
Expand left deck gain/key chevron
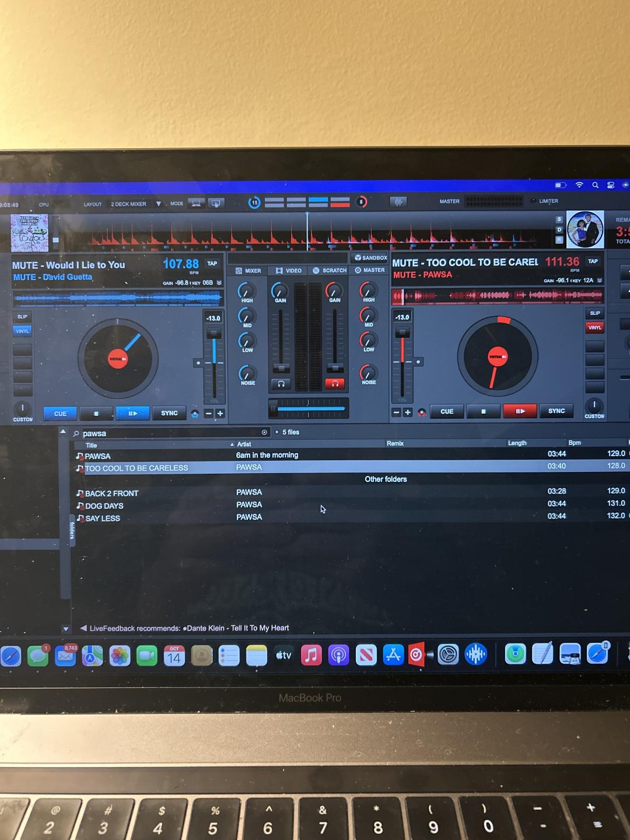click(x=219, y=283)
